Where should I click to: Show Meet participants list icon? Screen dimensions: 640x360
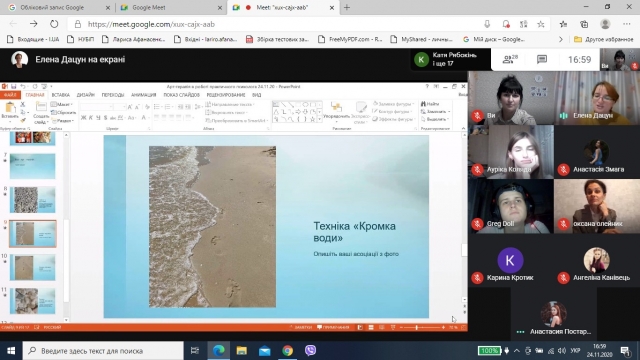coord(510,59)
